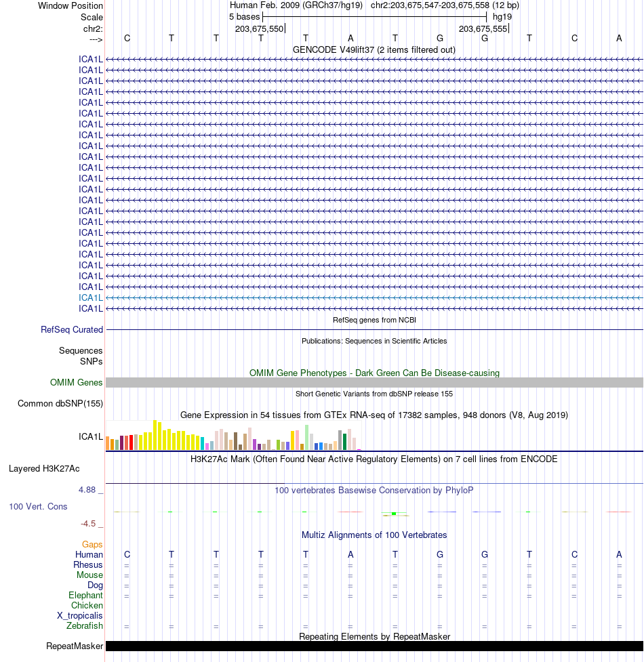Click the Gaps row label
Viewport: 644px width, 662px height.
(92, 545)
